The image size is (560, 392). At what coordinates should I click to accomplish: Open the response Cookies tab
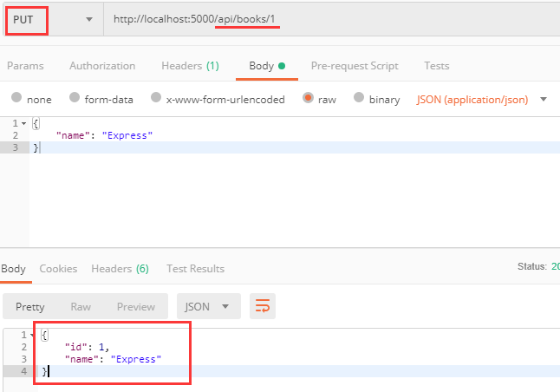[x=58, y=269]
